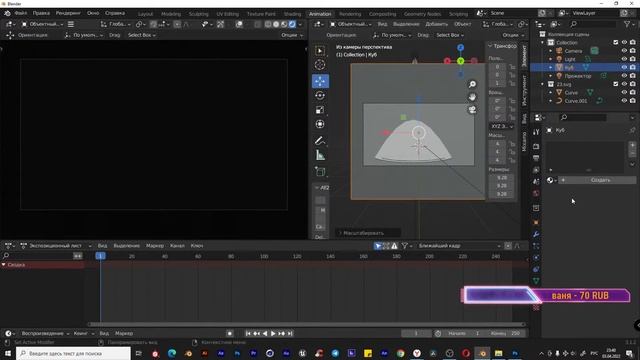Open the Object properties orange square tab
This screenshot has height=360, width=640.
coord(536,222)
